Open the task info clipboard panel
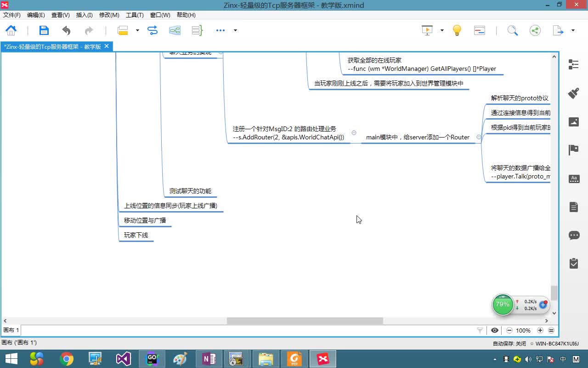 tap(574, 264)
